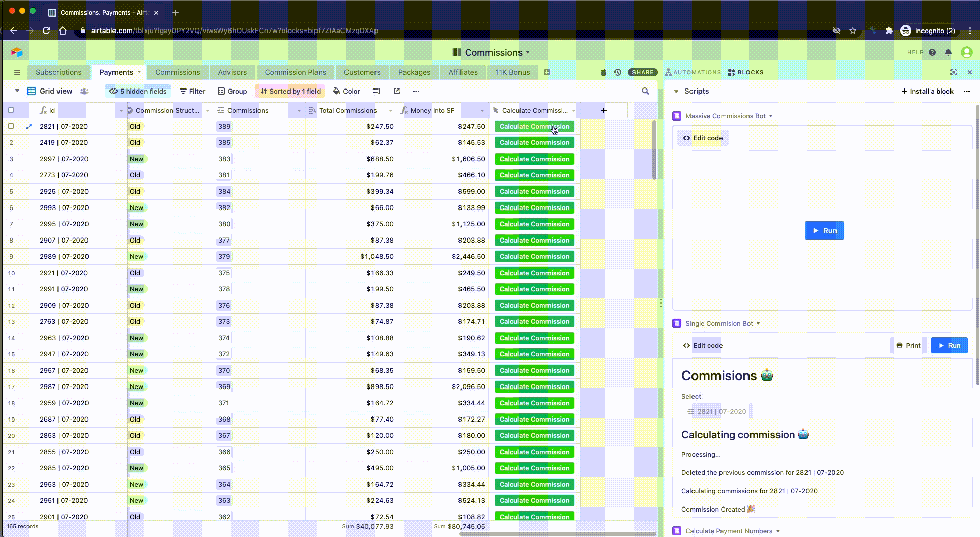Open Id field dropdown arrow
The image size is (980, 537).
click(x=121, y=111)
